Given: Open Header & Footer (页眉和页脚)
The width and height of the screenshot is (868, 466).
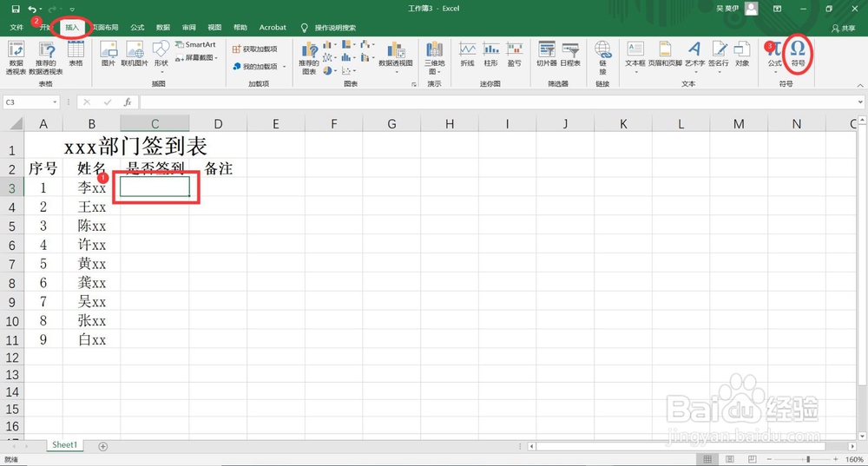Looking at the screenshot, I should click(x=665, y=54).
